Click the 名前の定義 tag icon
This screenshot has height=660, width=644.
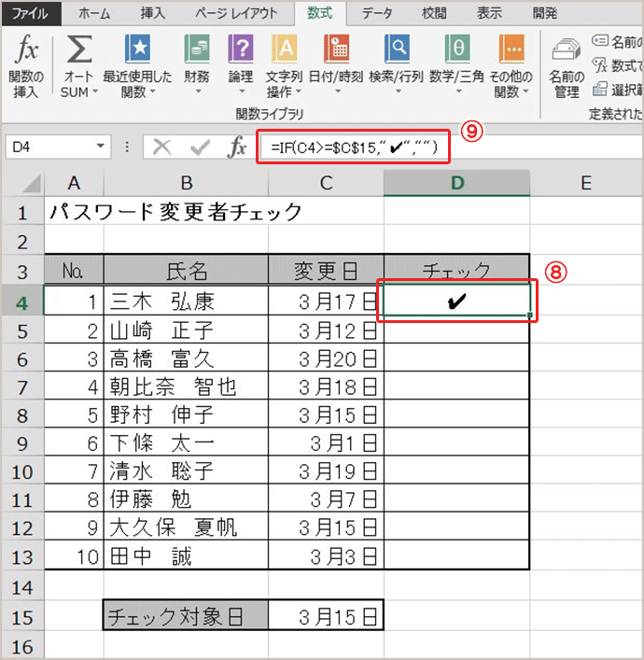(x=600, y=40)
